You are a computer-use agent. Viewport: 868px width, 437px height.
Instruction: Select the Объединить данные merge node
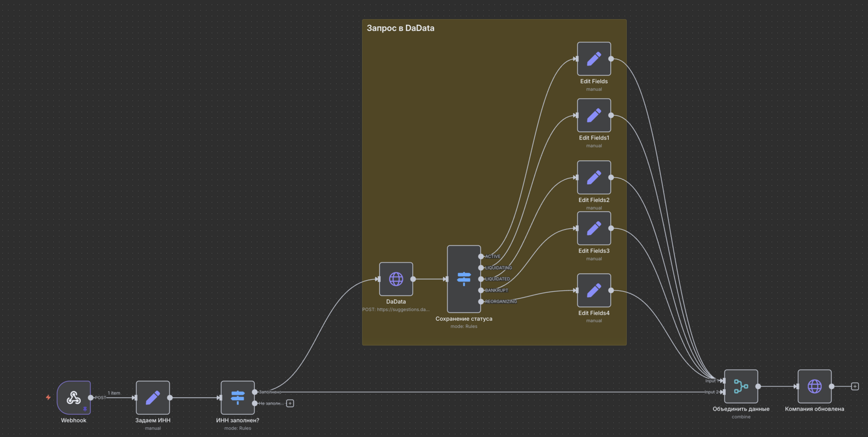click(741, 386)
